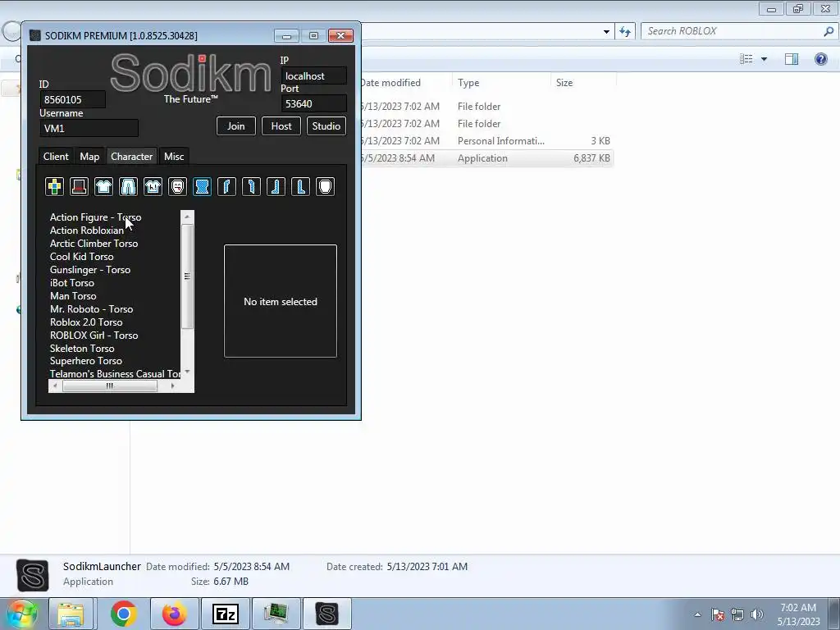The width and height of the screenshot is (840, 630).
Task: Click the Explorer change view icon
Action: pyautogui.click(x=746, y=59)
